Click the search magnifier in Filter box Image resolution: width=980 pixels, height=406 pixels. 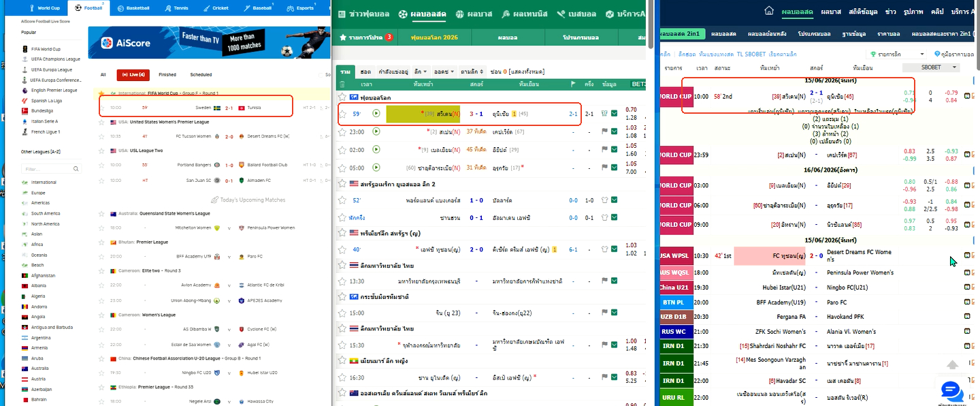[77, 168]
